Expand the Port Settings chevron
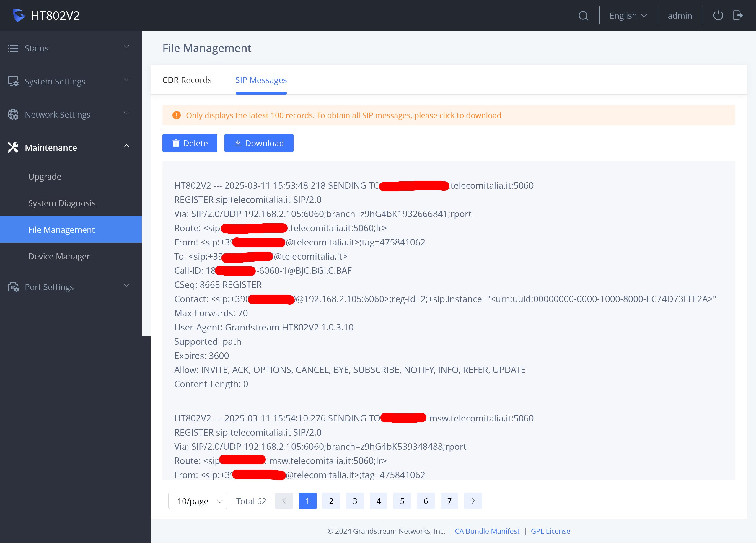The width and height of the screenshot is (756, 544). [x=126, y=285]
